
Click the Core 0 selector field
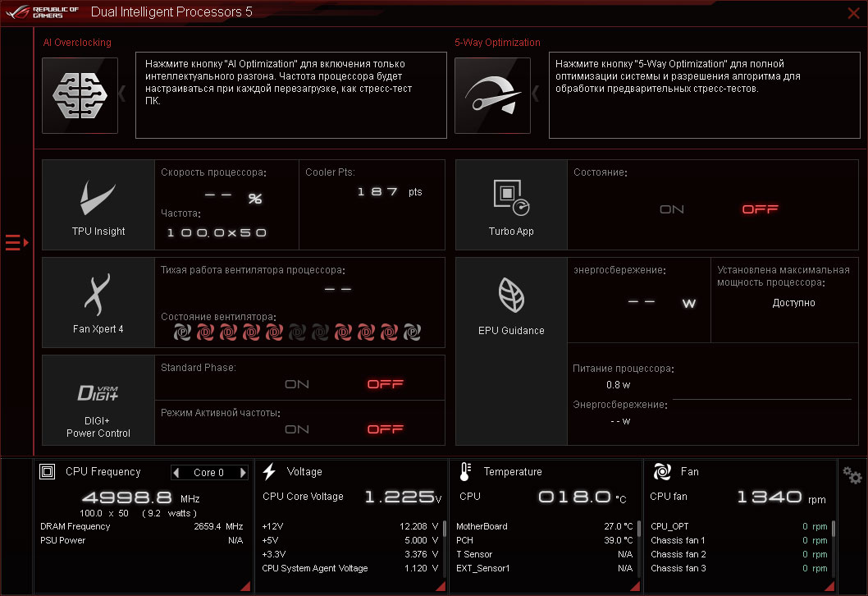[209, 473]
